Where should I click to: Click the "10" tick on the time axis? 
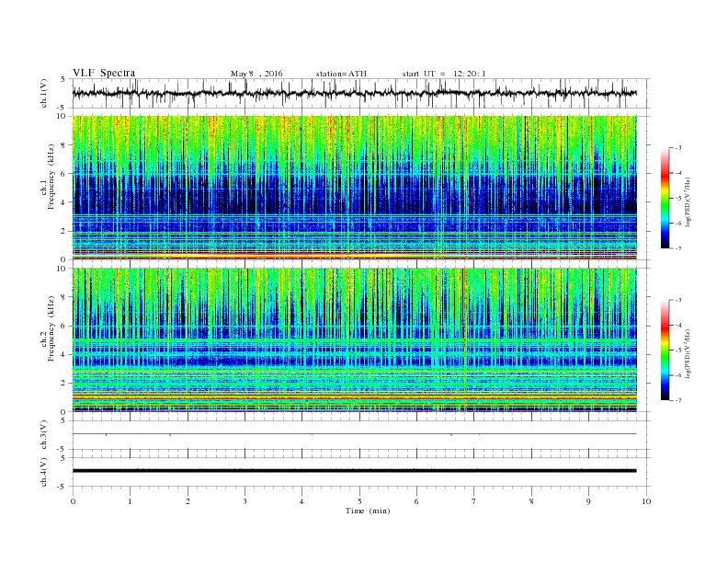click(x=646, y=501)
